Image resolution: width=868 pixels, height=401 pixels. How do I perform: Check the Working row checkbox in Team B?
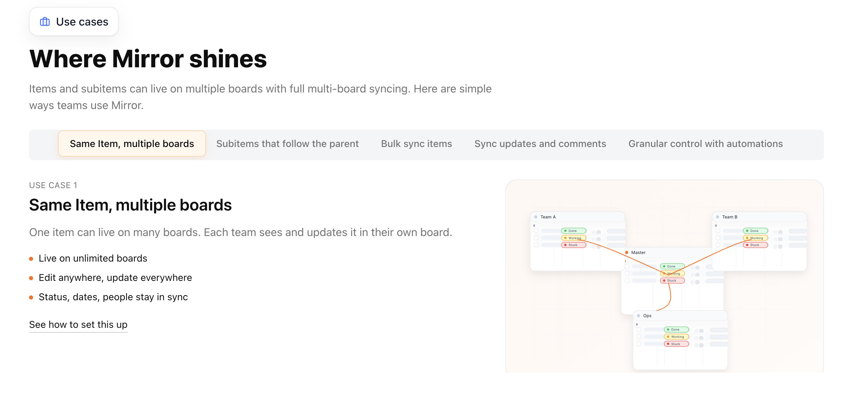point(718,238)
